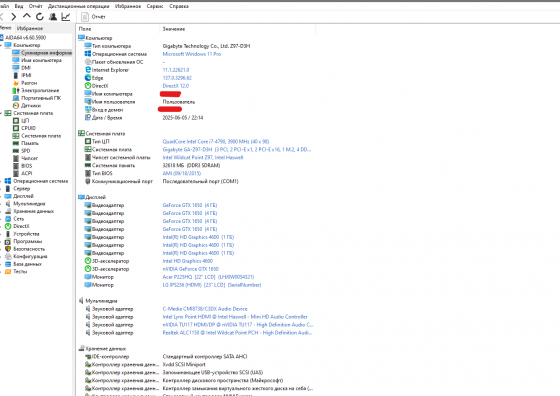Select Тесты tree node
This screenshot has width=560, height=396.
pos(20,271)
